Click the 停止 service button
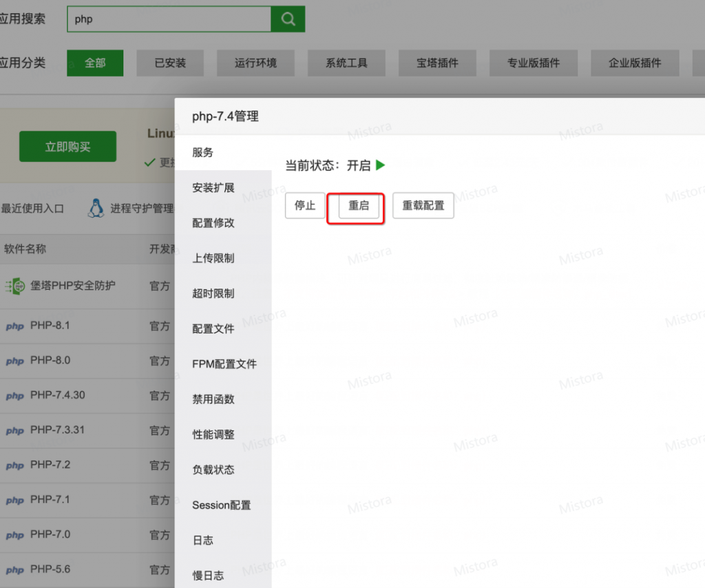705x588 pixels. 305,205
